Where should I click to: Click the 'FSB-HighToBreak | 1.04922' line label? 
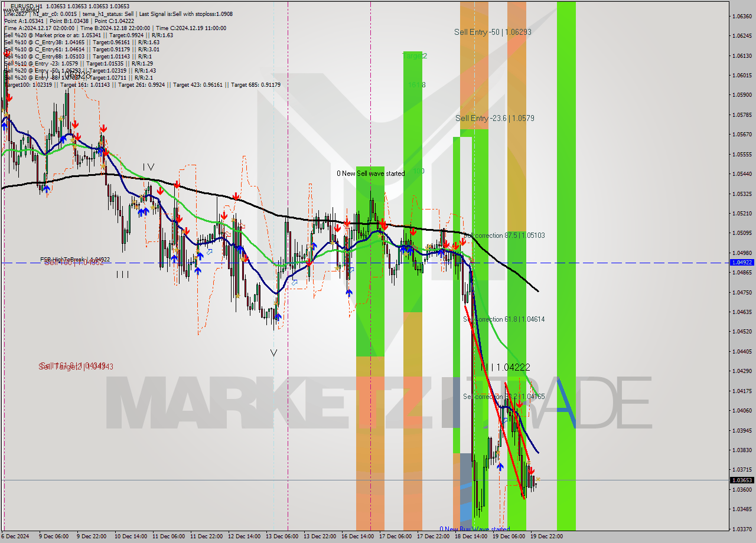[75, 259]
